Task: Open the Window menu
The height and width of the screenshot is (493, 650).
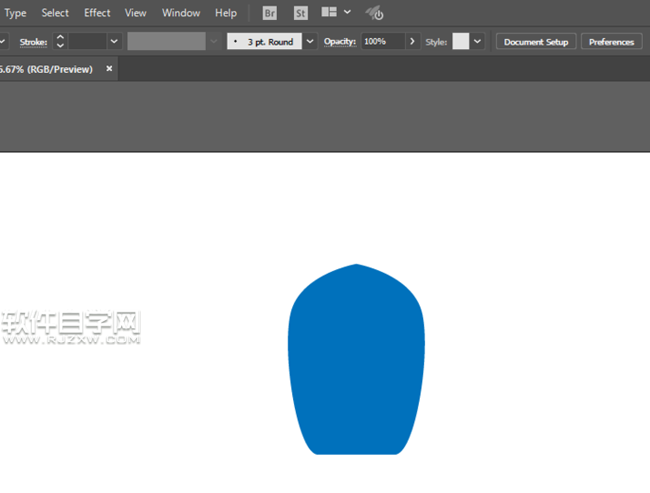Action: [x=181, y=13]
